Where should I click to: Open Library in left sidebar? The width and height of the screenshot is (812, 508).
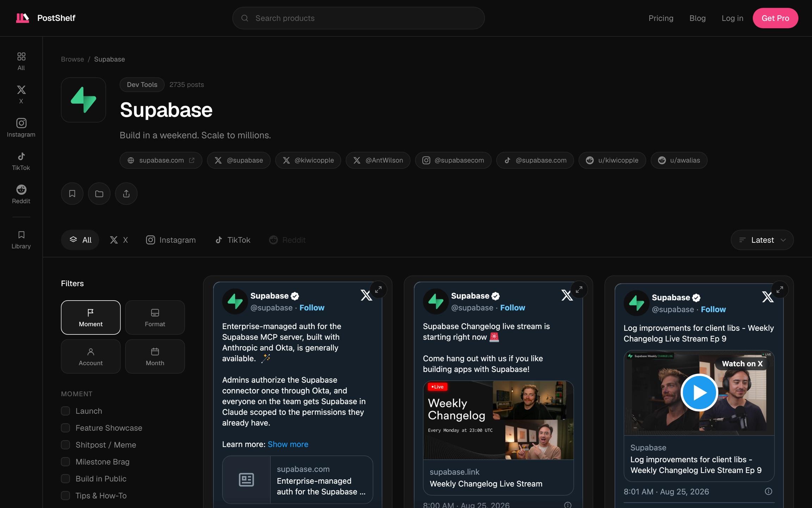click(21, 240)
